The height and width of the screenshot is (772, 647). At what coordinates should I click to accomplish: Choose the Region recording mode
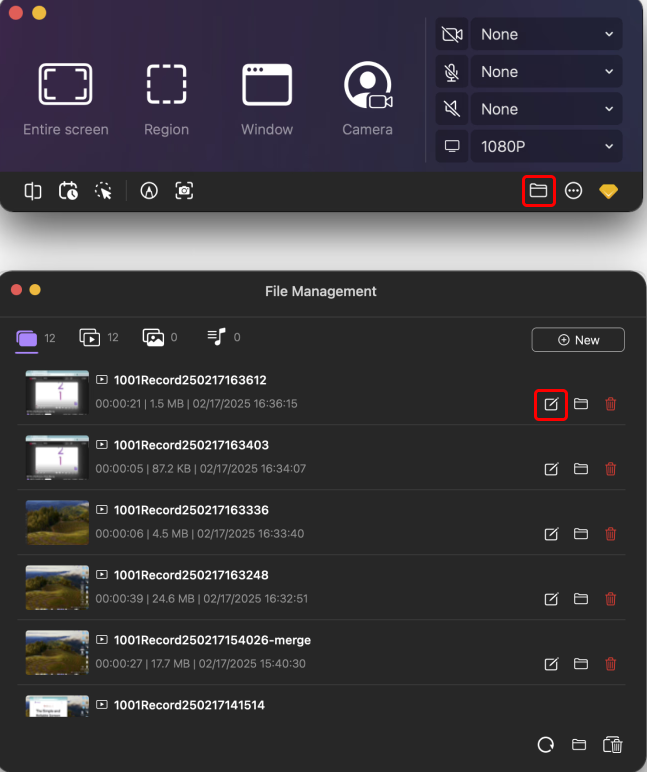click(x=166, y=99)
